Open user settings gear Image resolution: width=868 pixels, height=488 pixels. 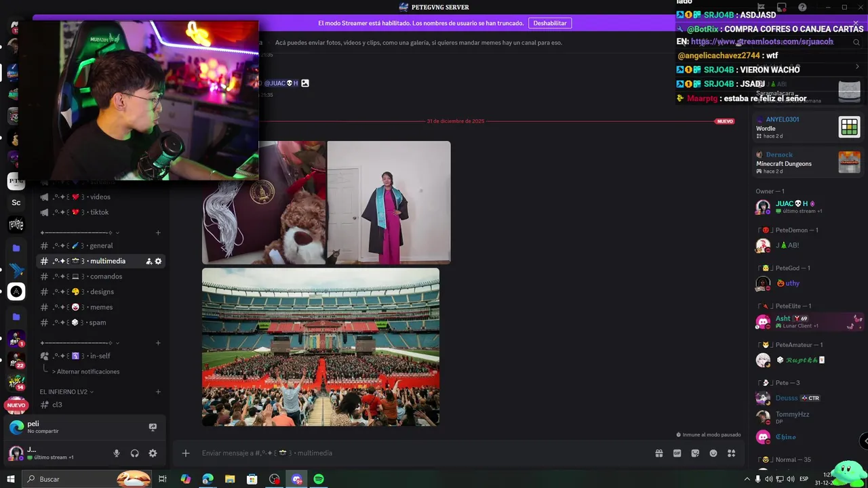[153, 453]
